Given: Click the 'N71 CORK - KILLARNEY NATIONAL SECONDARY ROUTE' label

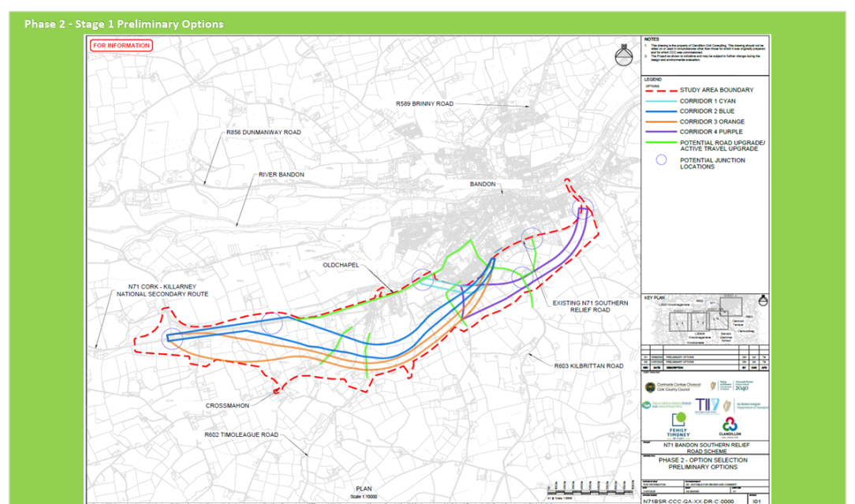Looking at the screenshot, I should (x=162, y=290).
